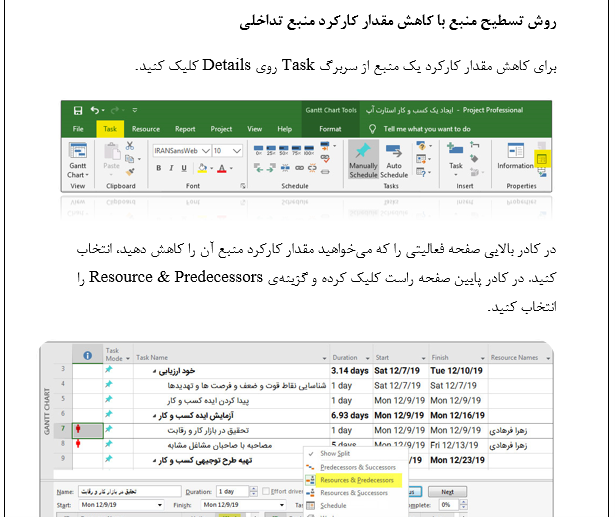Screen dimensions: 615x517
Task: Switch to the Resource ribbon tab
Action: click(146, 129)
